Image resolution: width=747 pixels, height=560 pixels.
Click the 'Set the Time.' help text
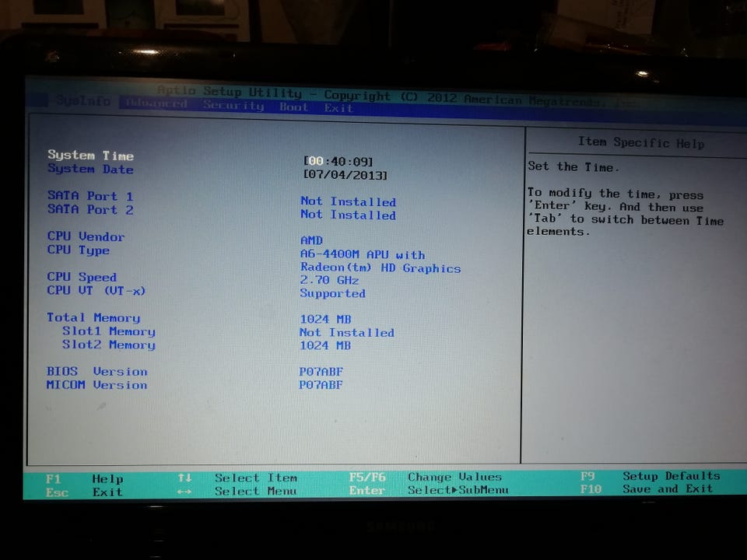tap(573, 166)
